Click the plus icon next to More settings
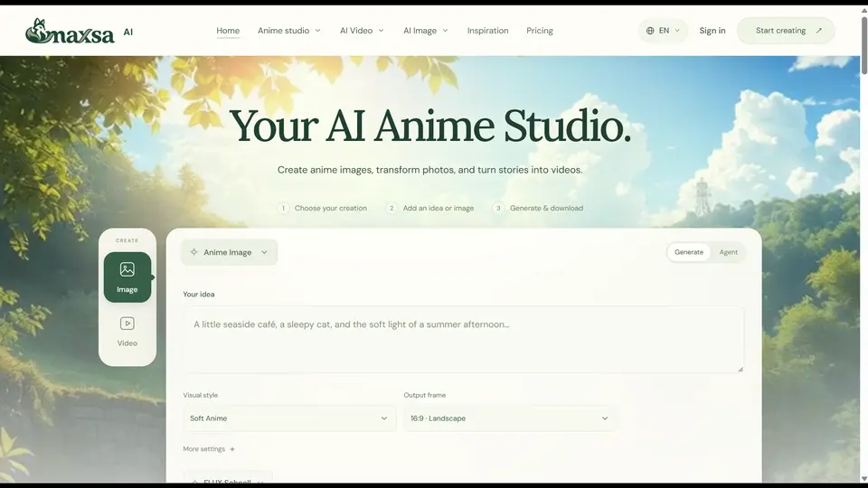 click(x=232, y=449)
